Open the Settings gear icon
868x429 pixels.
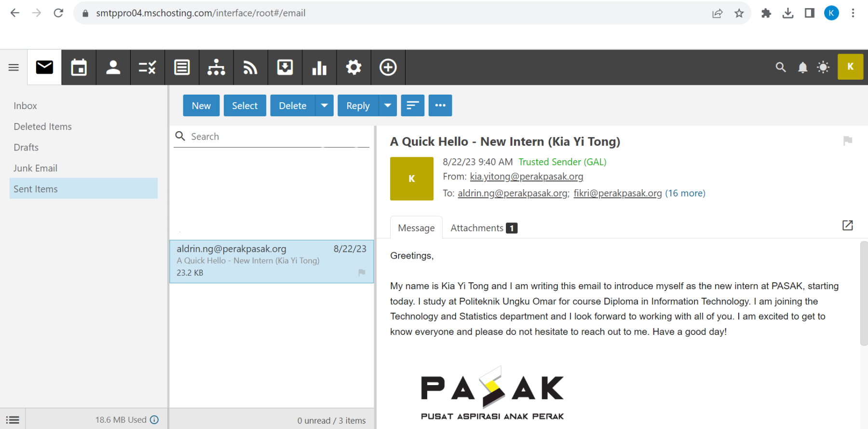click(353, 68)
